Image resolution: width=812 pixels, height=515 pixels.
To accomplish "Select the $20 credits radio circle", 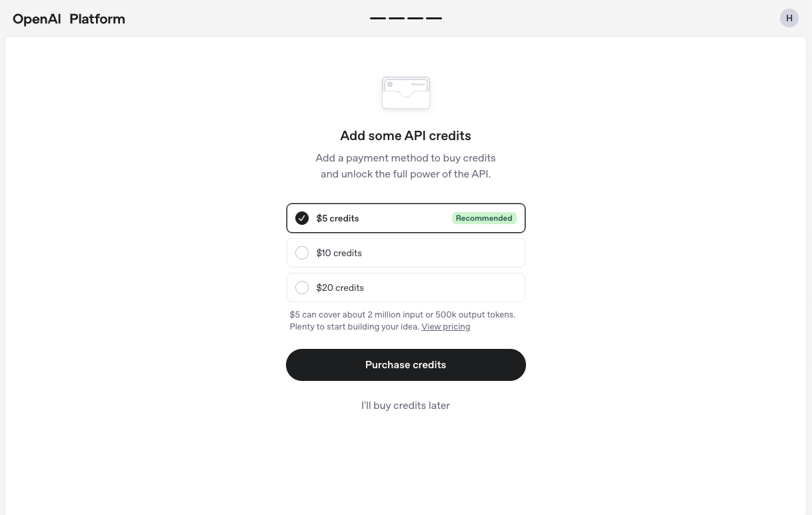I will (x=302, y=288).
